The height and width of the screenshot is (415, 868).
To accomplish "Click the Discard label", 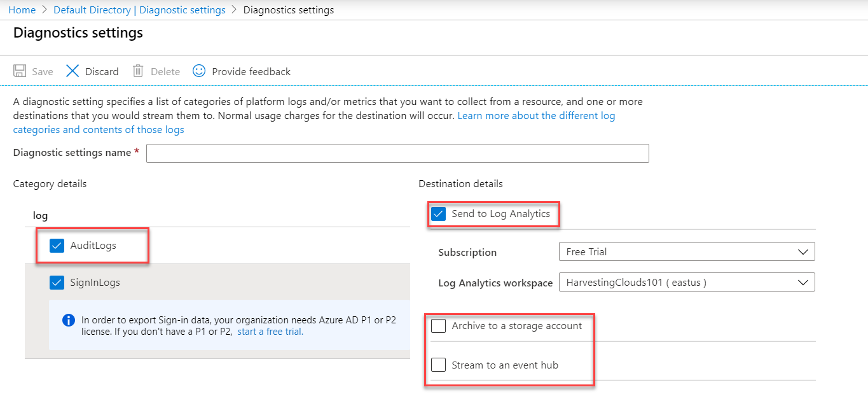I will tap(102, 71).
